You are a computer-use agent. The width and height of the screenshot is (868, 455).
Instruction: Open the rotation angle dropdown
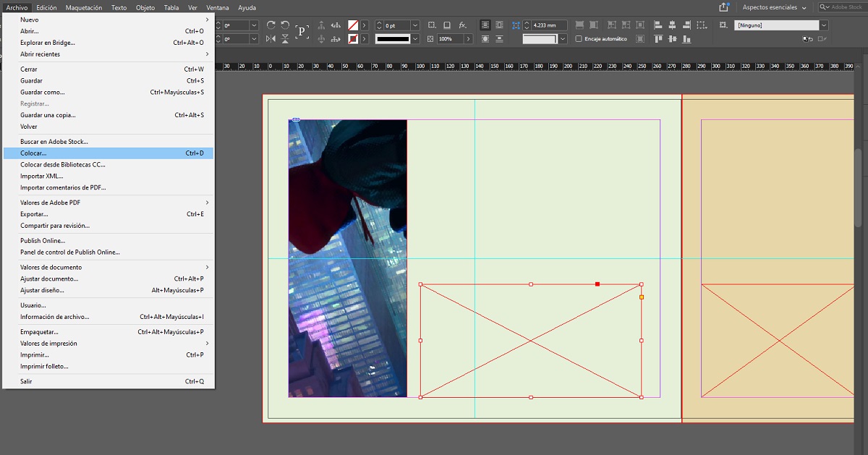254,25
